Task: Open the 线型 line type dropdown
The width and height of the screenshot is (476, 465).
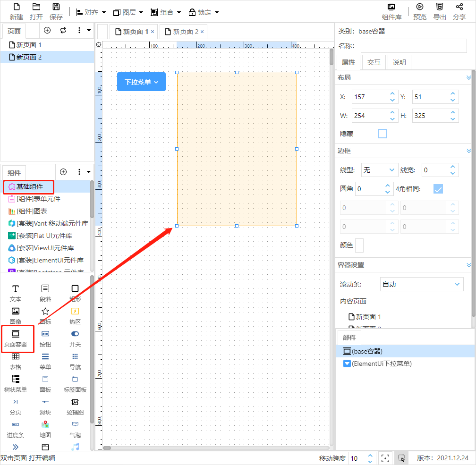Action: click(x=379, y=170)
